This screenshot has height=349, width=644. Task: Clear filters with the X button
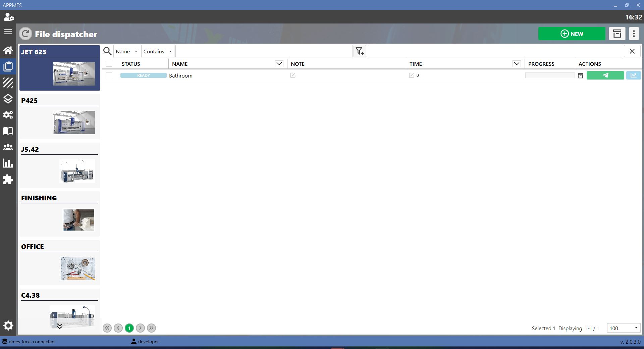(632, 51)
